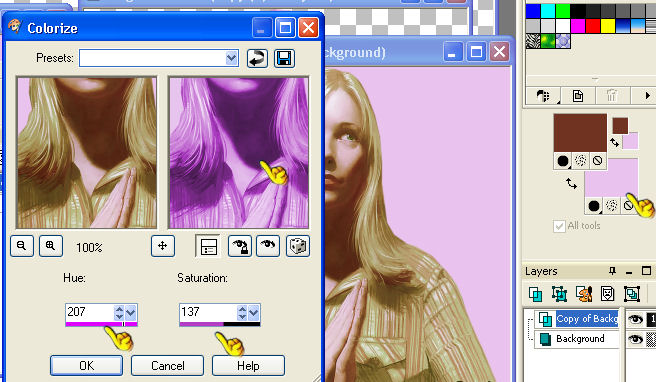Pick the blue swatch in Materials
The width and height of the screenshot is (656, 382).
[533, 11]
